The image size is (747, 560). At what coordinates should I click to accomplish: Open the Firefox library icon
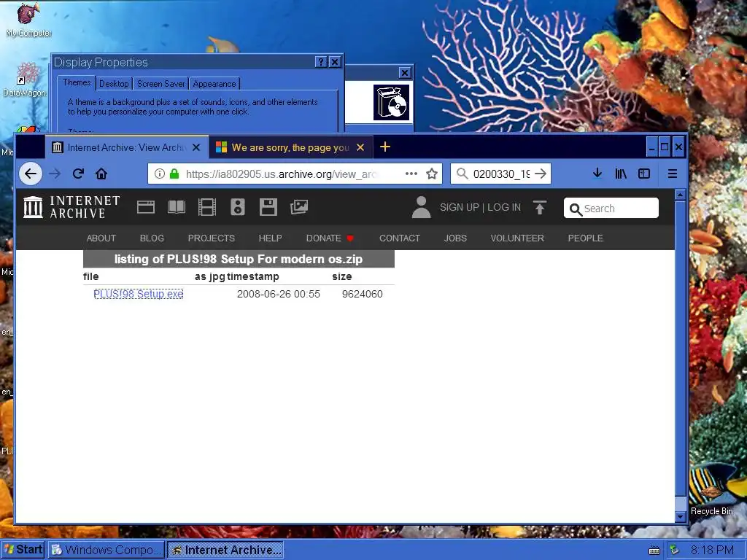tap(621, 174)
